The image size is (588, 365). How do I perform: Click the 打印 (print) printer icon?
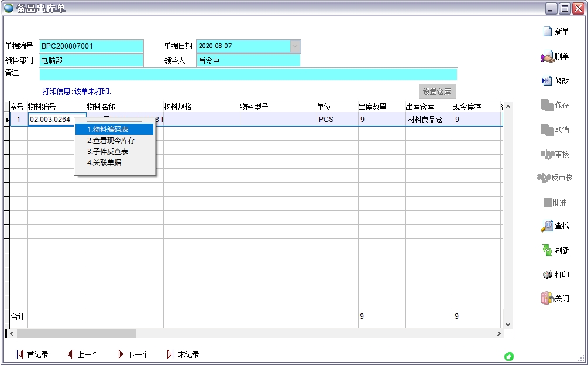pyautogui.click(x=547, y=275)
